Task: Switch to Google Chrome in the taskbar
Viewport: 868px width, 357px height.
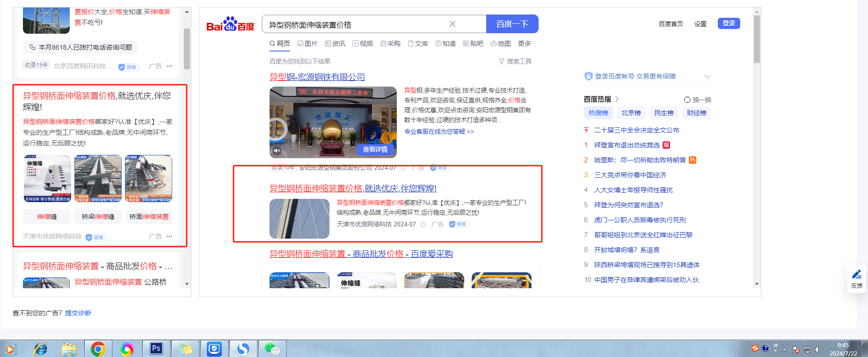Action: pos(98,349)
